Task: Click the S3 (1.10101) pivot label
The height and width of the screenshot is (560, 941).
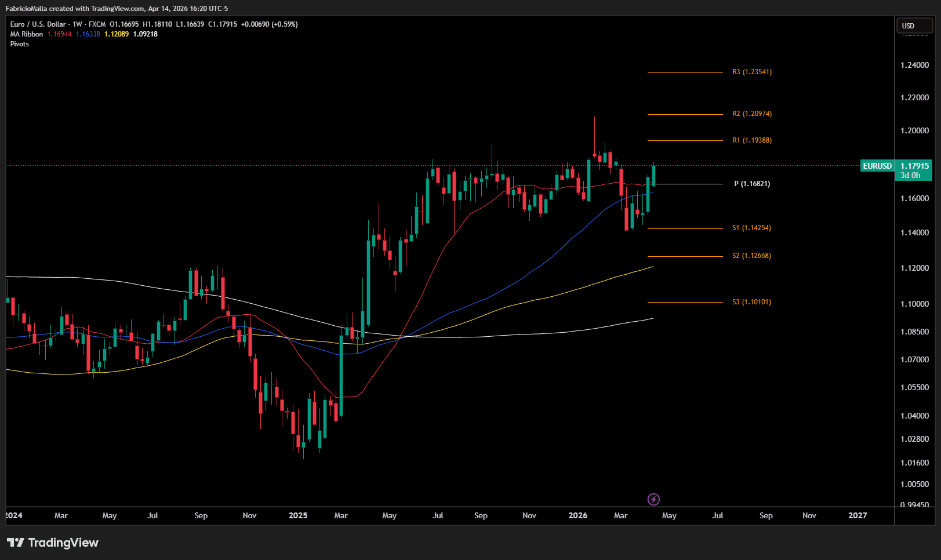Action: coord(751,302)
